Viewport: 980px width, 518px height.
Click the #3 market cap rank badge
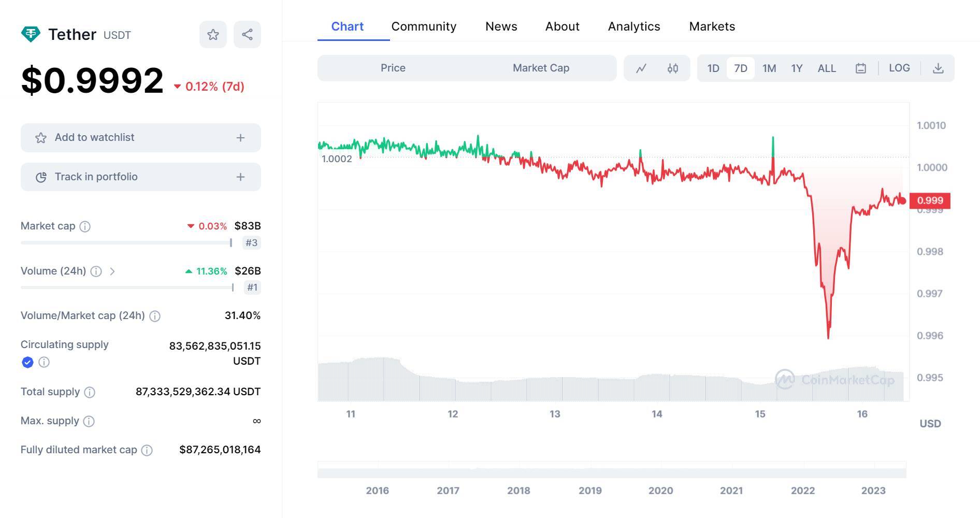[251, 243]
